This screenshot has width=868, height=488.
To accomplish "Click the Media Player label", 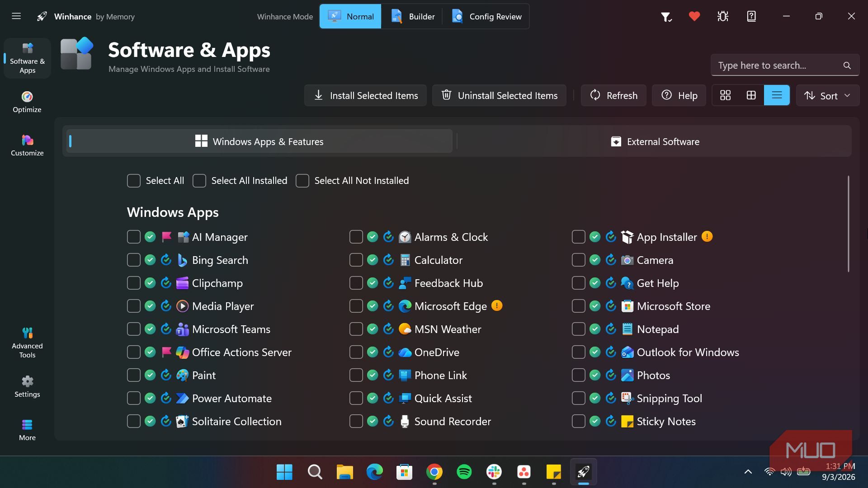I will click(x=223, y=306).
